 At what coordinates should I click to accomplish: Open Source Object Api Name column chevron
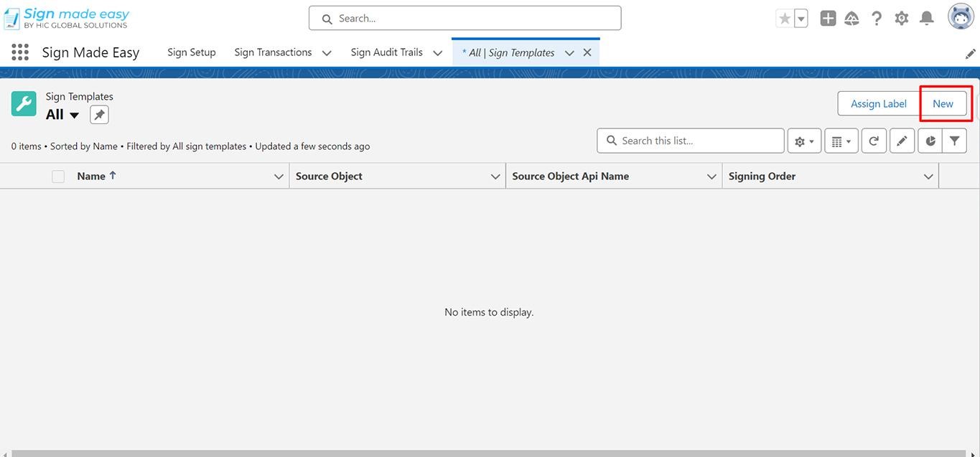(712, 176)
